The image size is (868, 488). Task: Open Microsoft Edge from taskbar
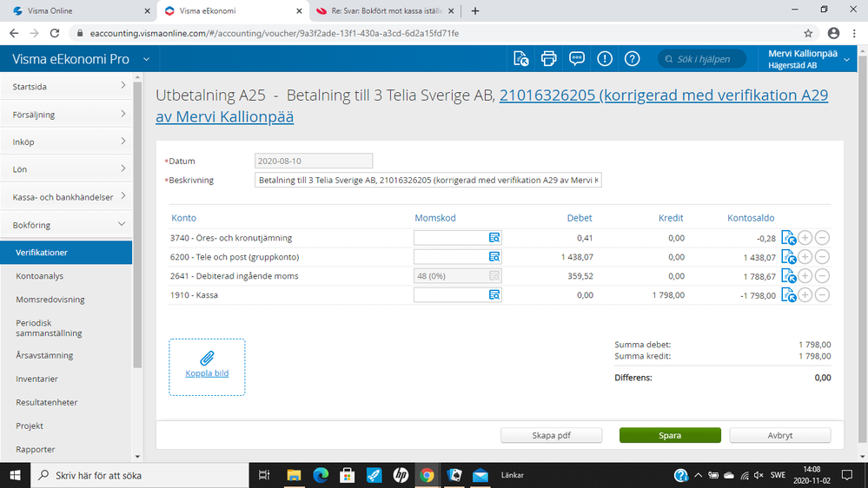coord(321,475)
